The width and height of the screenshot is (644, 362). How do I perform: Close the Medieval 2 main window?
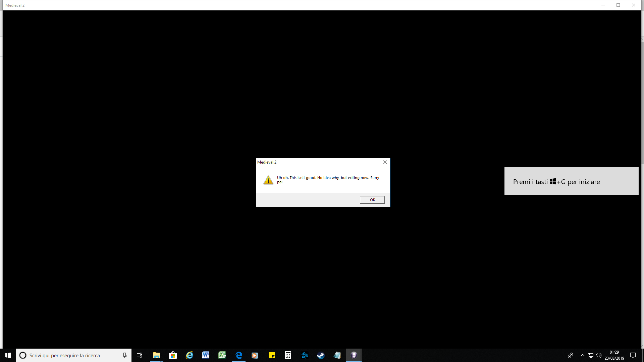coord(634,5)
